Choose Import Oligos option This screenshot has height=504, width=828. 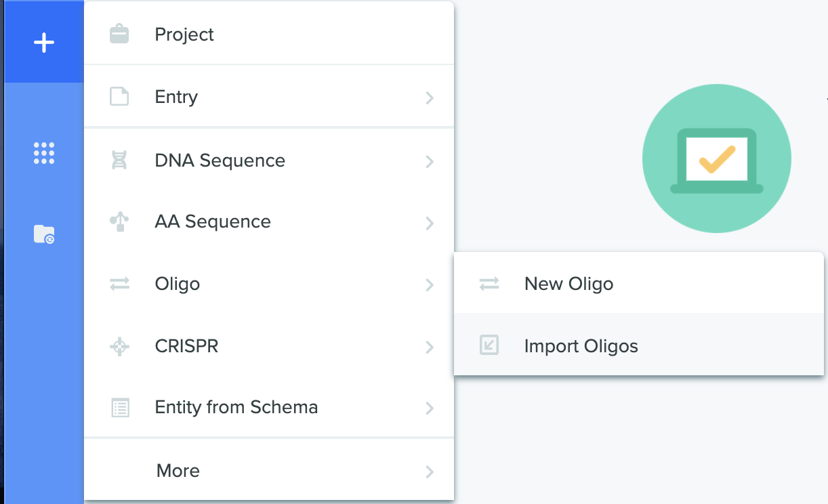(638, 344)
